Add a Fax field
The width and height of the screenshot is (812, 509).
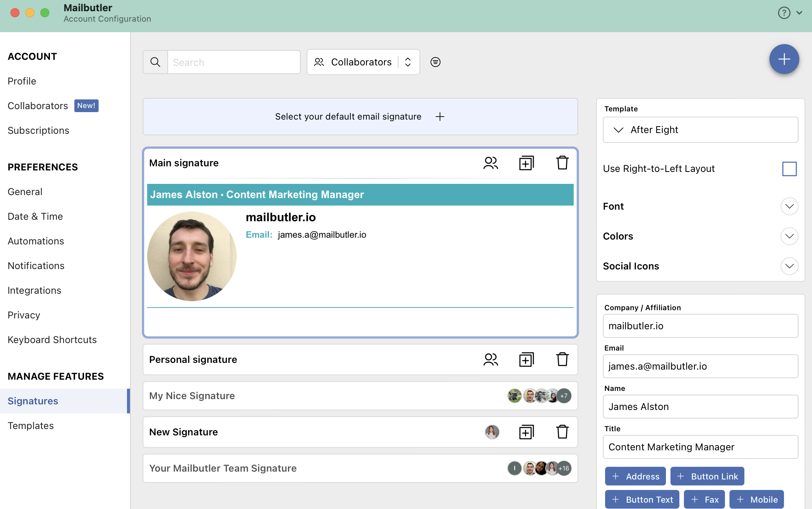pos(704,499)
